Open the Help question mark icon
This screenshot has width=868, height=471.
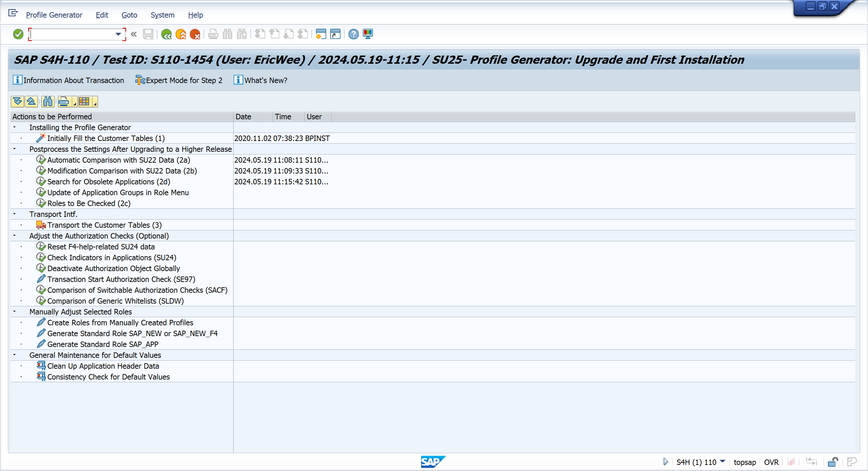coord(353,34)
